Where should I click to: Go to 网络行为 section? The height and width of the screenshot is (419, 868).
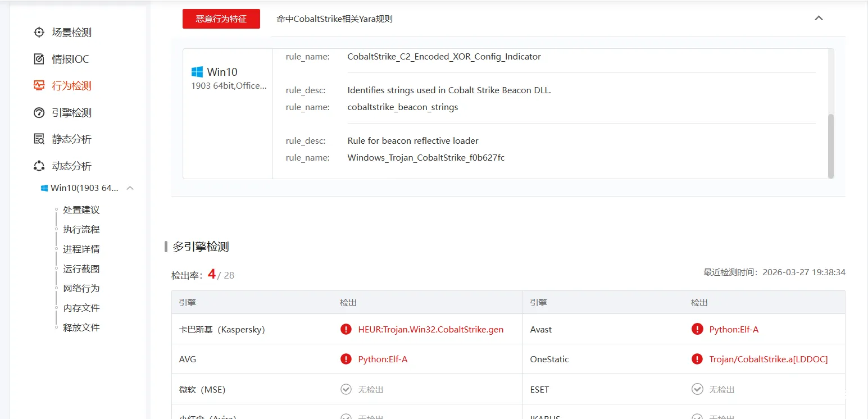click(81, 288)
